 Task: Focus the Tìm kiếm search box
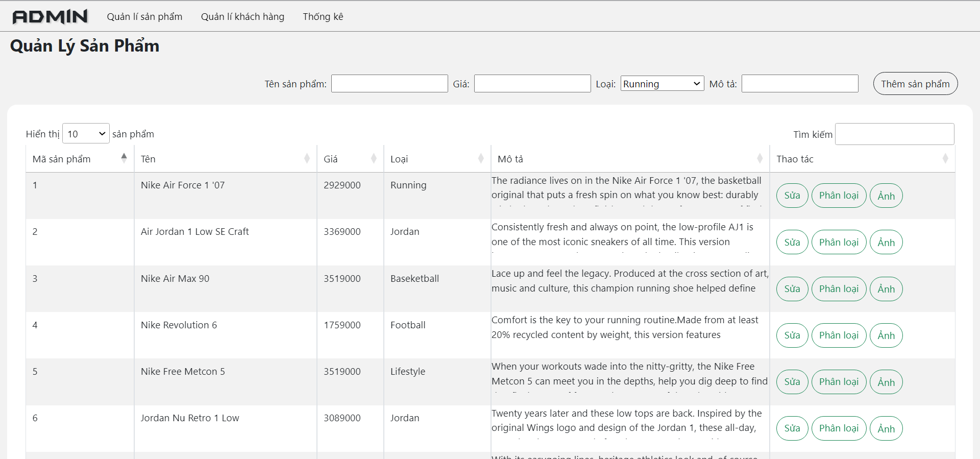[x=894, y=134]
